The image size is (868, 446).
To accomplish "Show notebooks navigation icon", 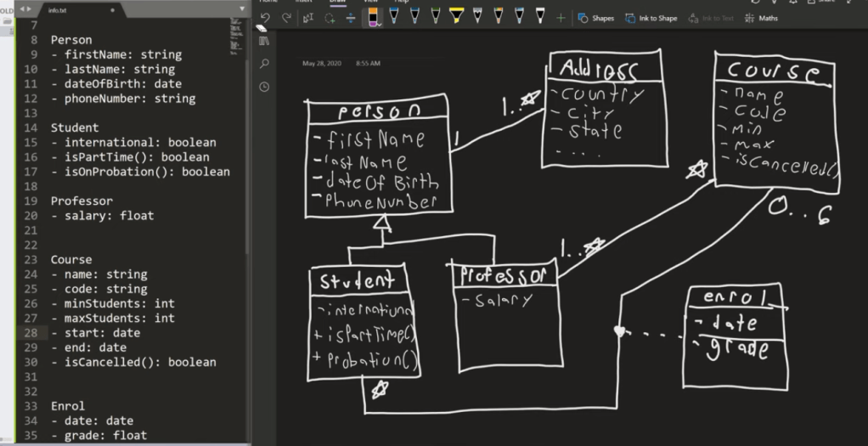I will 264,41.
